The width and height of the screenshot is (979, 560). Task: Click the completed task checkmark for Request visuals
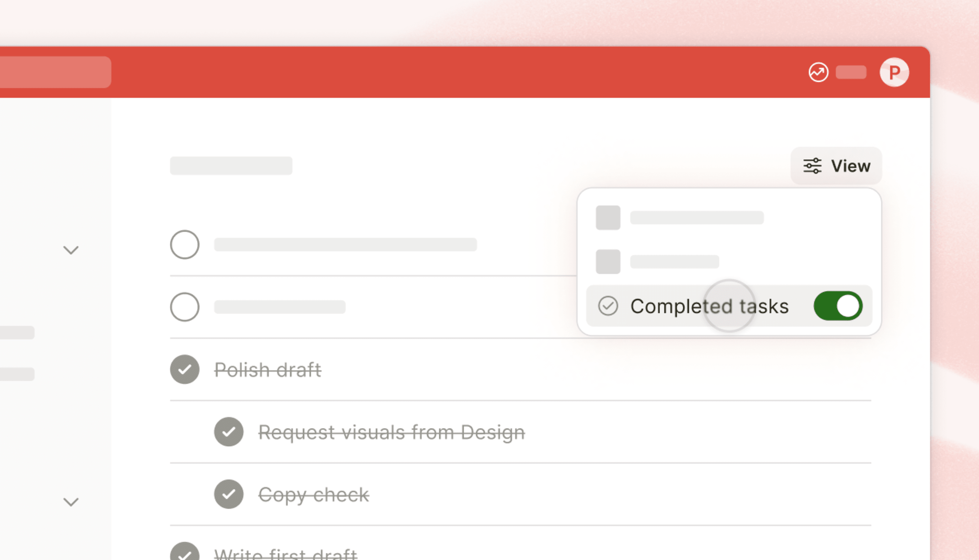[x=229, y=432]
